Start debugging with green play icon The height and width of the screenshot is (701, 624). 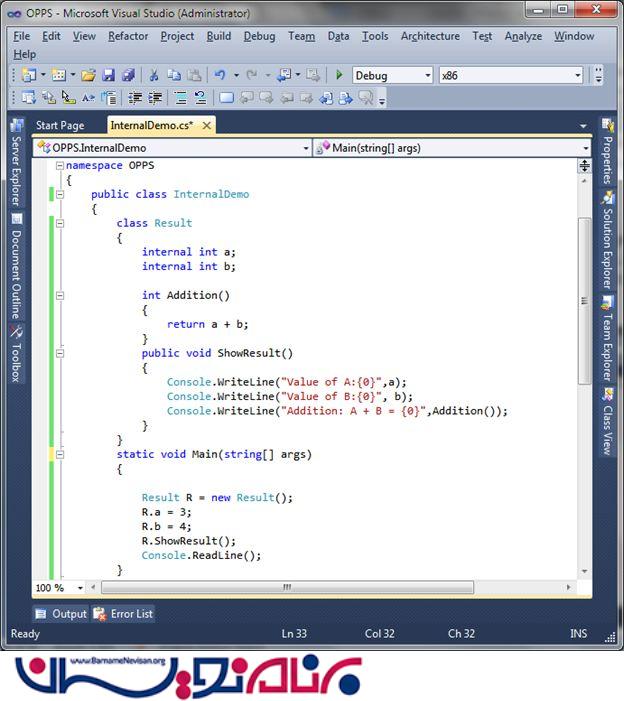pyautogui.click(x=340, y=75)
